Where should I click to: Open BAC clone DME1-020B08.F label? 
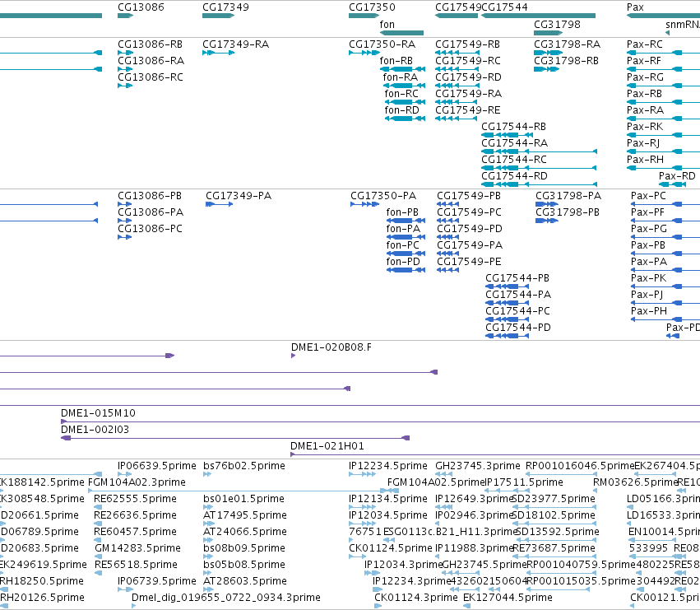pyautogui.click(x=331, y=347)
